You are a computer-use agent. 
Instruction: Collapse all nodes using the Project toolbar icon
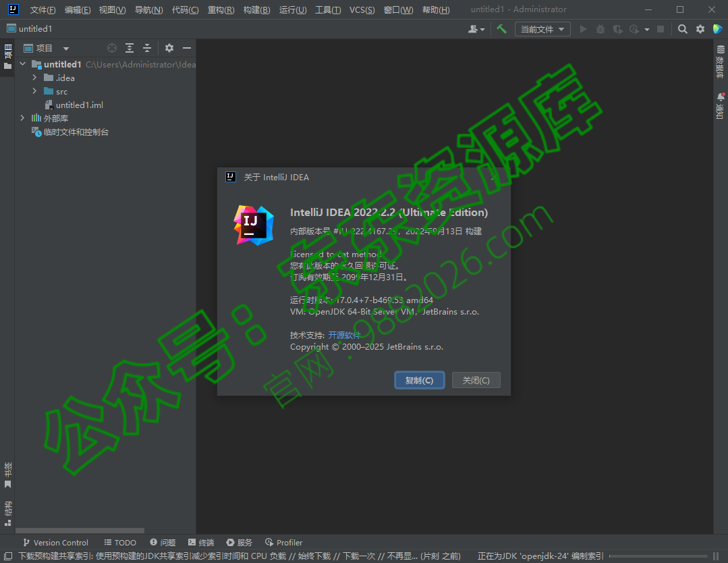click(148, 48)
